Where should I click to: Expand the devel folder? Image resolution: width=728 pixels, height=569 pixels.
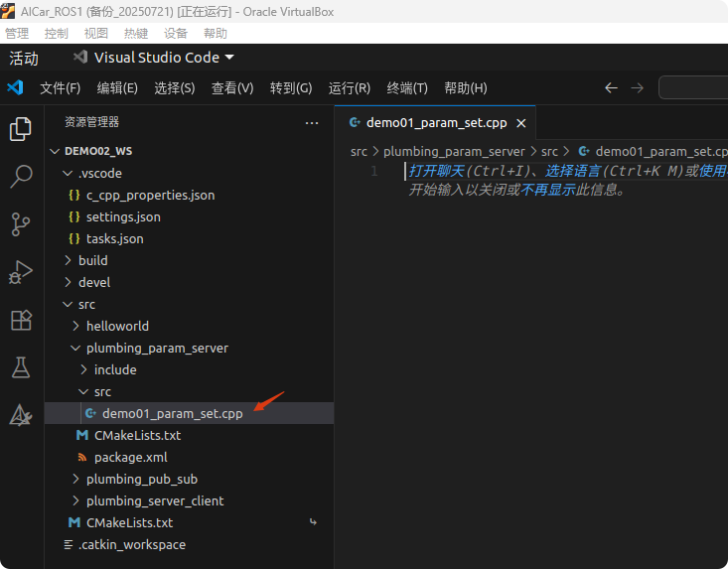(68, 282)
